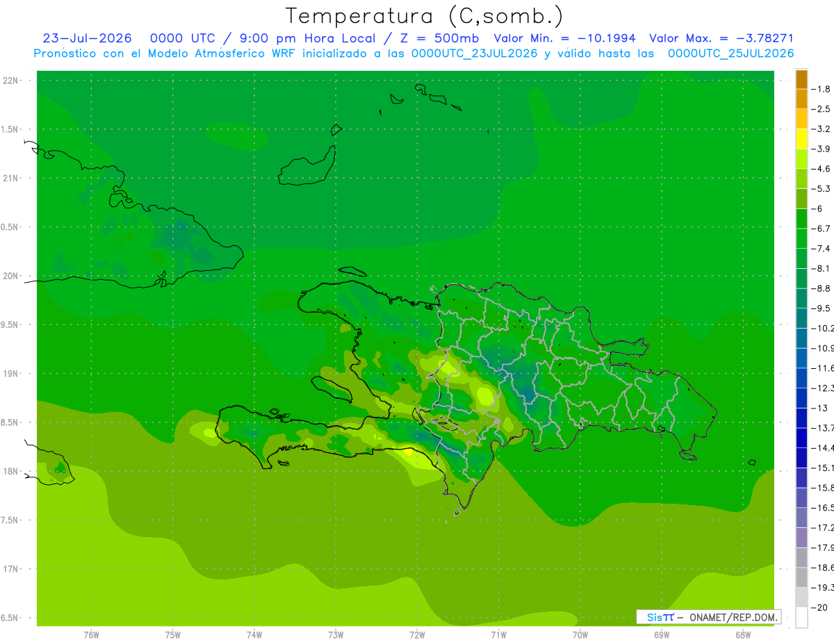This screenshot has width=834, height=644.
Task: Click the "19N" latitude label
Action: point(11,373)
